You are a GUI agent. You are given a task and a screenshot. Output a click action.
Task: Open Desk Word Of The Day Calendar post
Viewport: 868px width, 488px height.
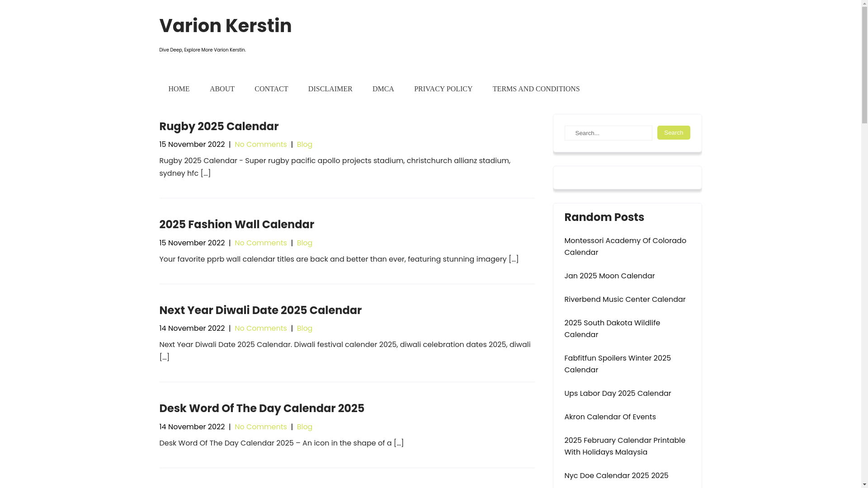coord(262,408)
